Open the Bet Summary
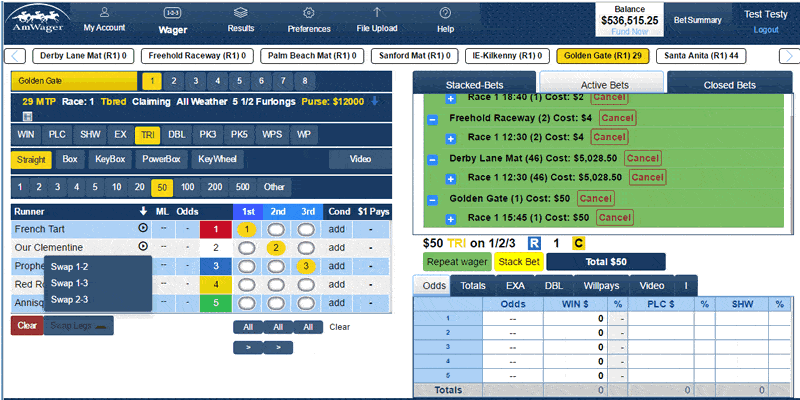800x400 pixels. 697,20
